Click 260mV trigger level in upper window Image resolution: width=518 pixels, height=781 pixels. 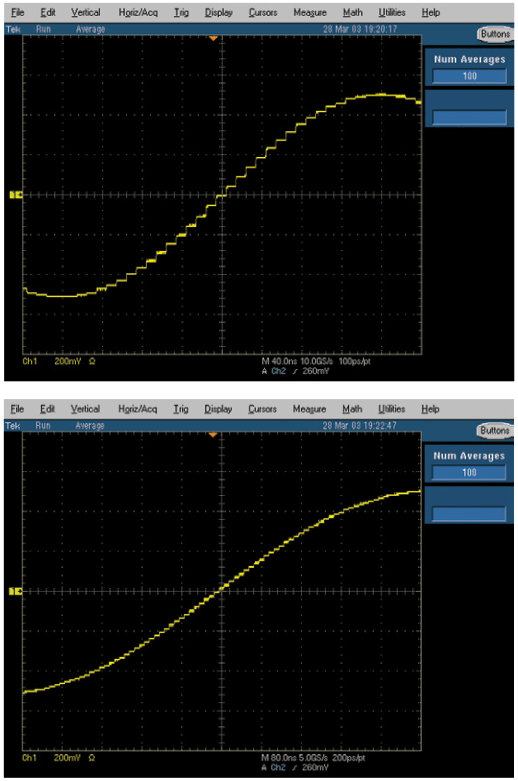click(x=316, y=371)
